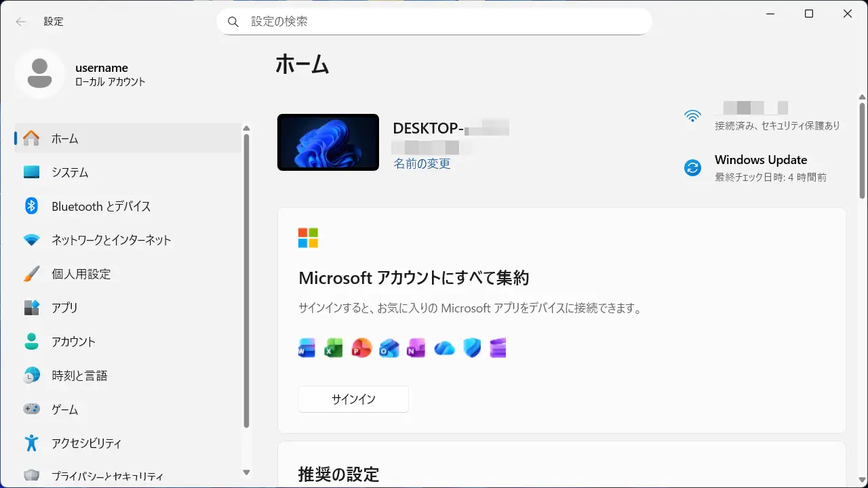Click the Windows Update refresh icon

tap(692, 168)
